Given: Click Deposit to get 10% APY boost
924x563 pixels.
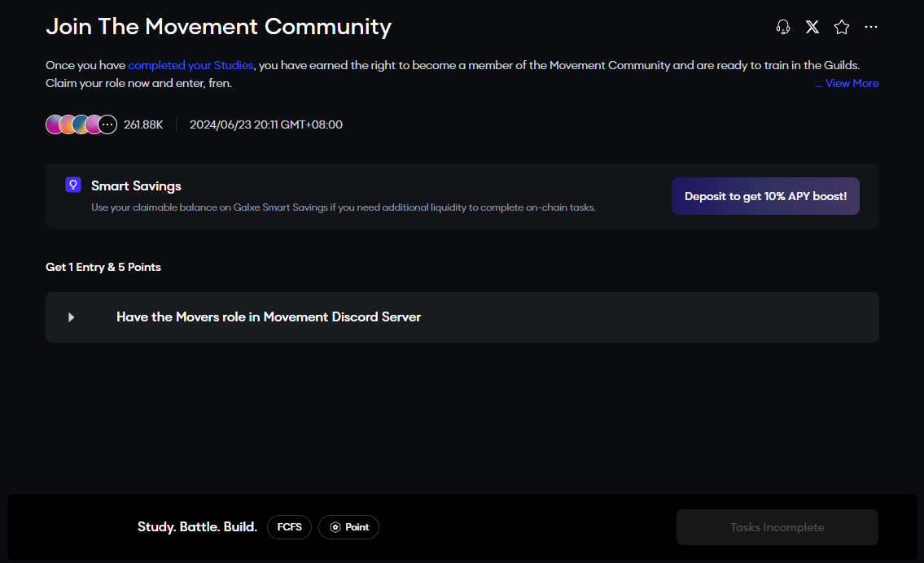Looking at the screenshot, I should (765, 196).
